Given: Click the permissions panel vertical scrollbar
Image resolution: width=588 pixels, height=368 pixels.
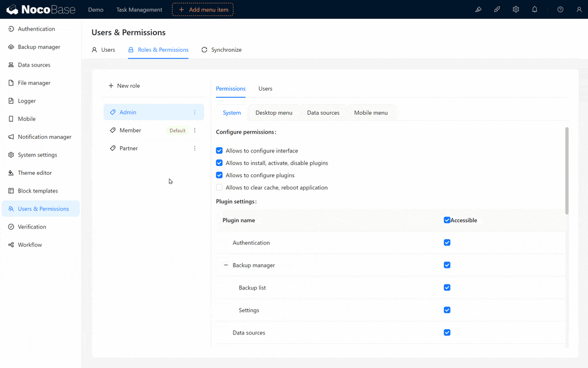Looking at the screenshot, I should tap(567, 171).
